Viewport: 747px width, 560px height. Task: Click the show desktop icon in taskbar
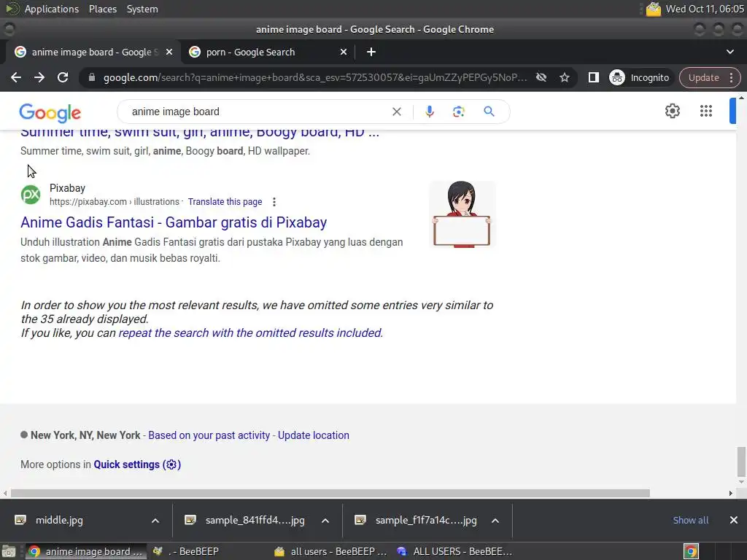9,551
